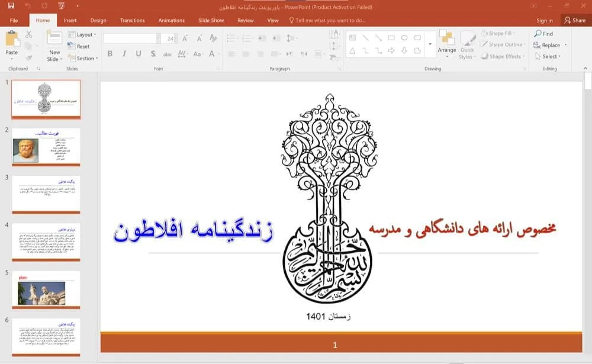Select the Triangle shape in the gallery
This screenshot has width=592, height=364.
[x=353, y=50]
